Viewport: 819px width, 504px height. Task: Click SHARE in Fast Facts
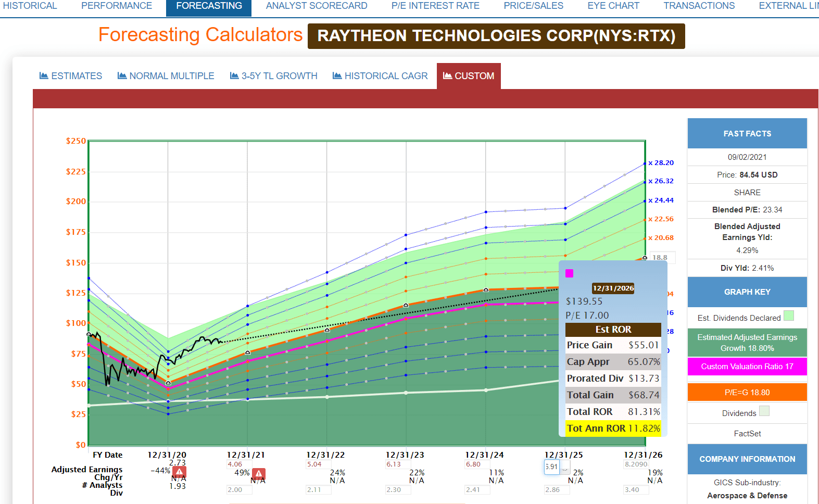(x=747, y=192)
